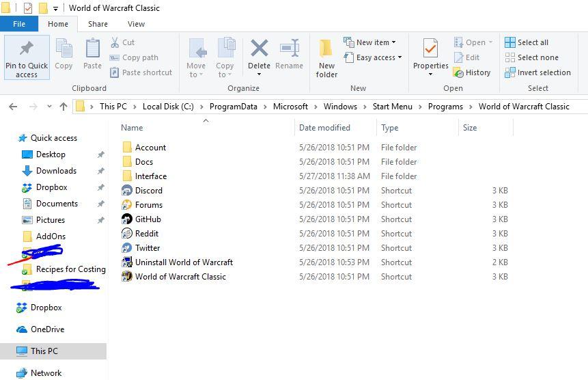
Task: Expand the Open button dropdown
Action: coord(490,42)
